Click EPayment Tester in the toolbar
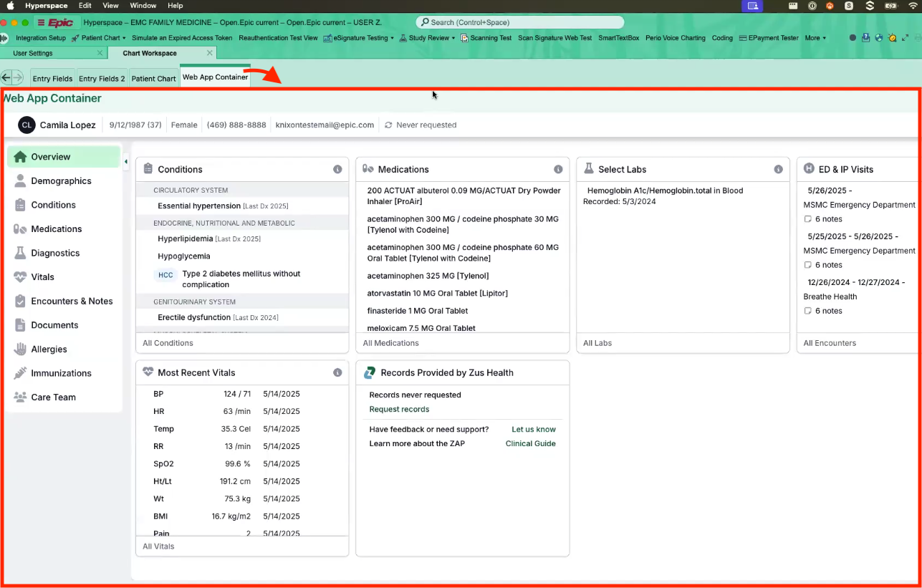Screen dimensions: 922x588 [769, 38]
